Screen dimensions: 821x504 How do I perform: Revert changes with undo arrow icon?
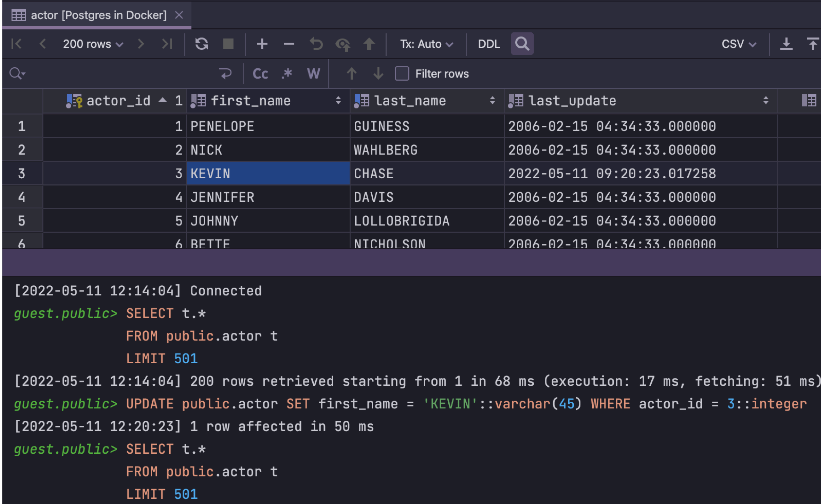(316, 44)
